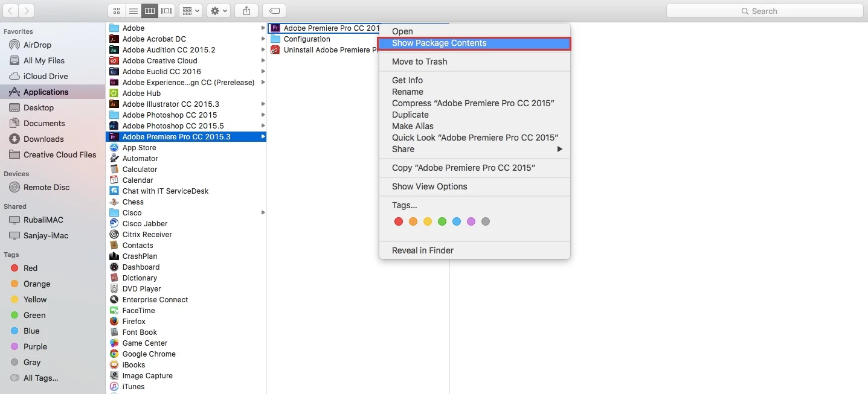Choose Get Info in context menu
Viewport: 868px width, 394px height.
(474, 80)
